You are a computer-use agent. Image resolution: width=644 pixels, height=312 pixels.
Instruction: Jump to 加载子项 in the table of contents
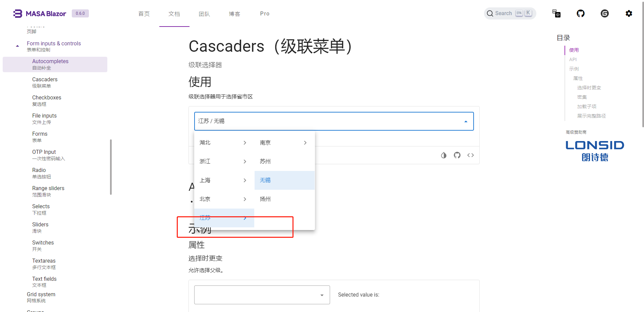click(586, 106)
